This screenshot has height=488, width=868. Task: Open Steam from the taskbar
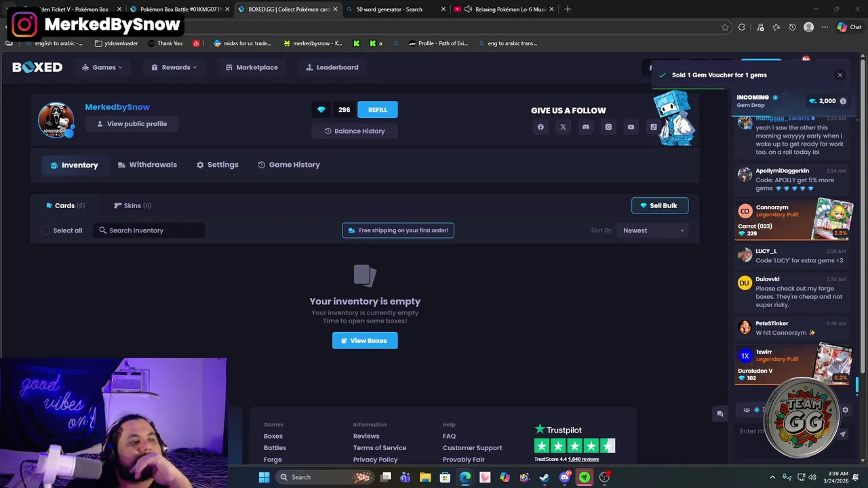tap(544, 477)
